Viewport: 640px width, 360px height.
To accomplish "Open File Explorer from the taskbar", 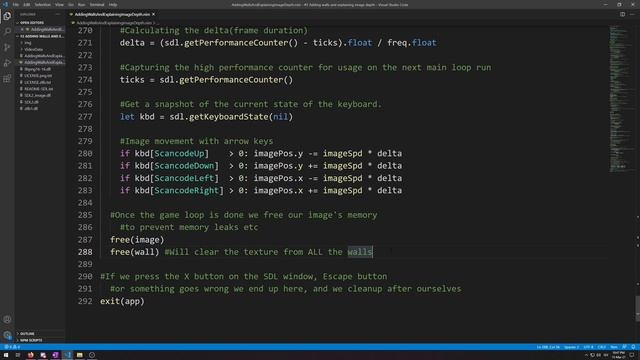I will (80, 355).
